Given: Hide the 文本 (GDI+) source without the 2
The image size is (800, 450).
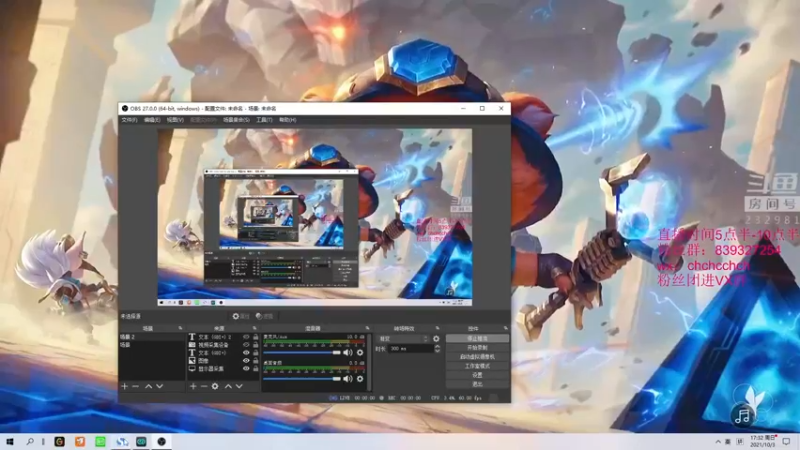Looking at the screenshot, I should pos(246,353).
